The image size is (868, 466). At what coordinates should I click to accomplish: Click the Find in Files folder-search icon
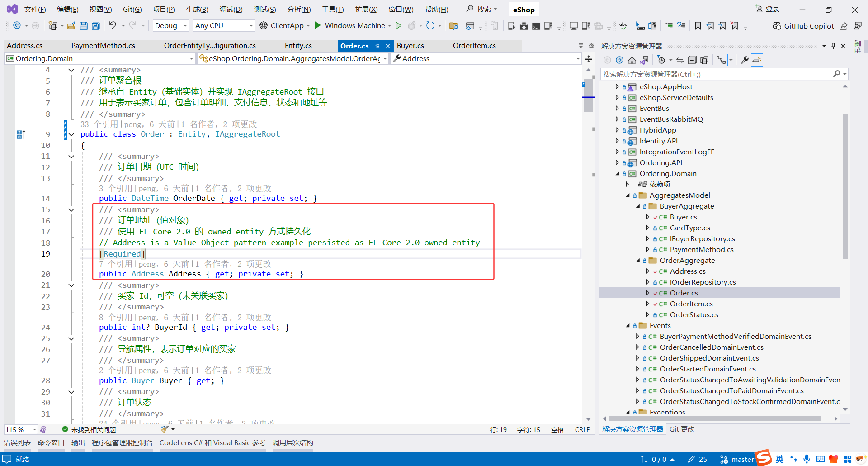(x=453, y=26)
